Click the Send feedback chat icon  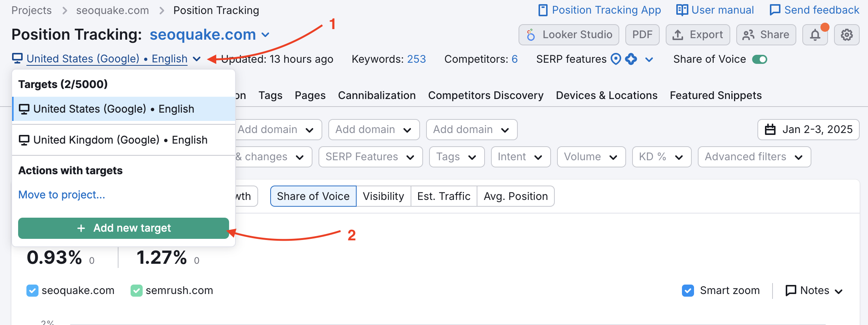(x=775, y=10)
